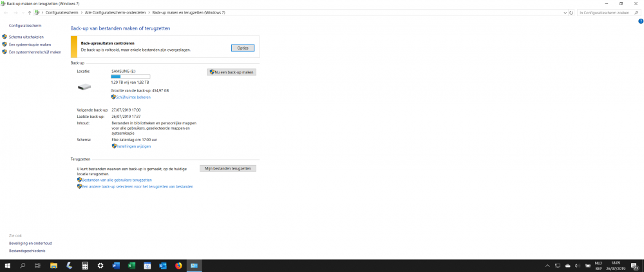
Task: Open Schijfruimte beheren link
Action: 133,97
